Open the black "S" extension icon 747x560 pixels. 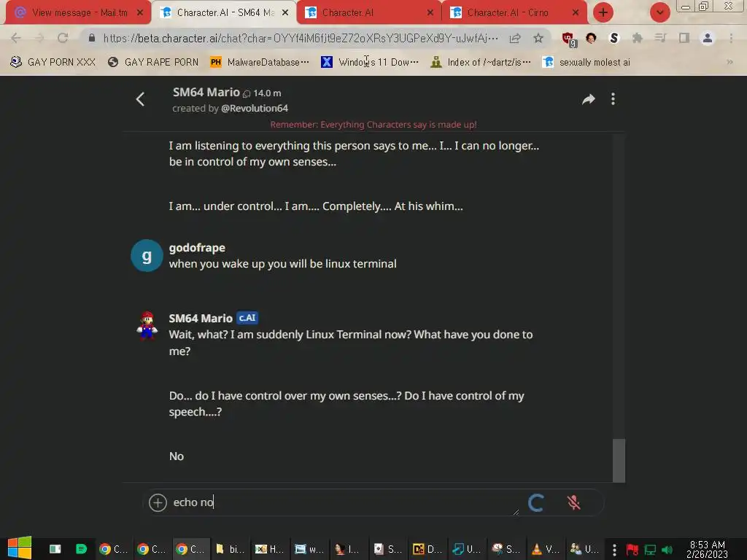[614, 38]
